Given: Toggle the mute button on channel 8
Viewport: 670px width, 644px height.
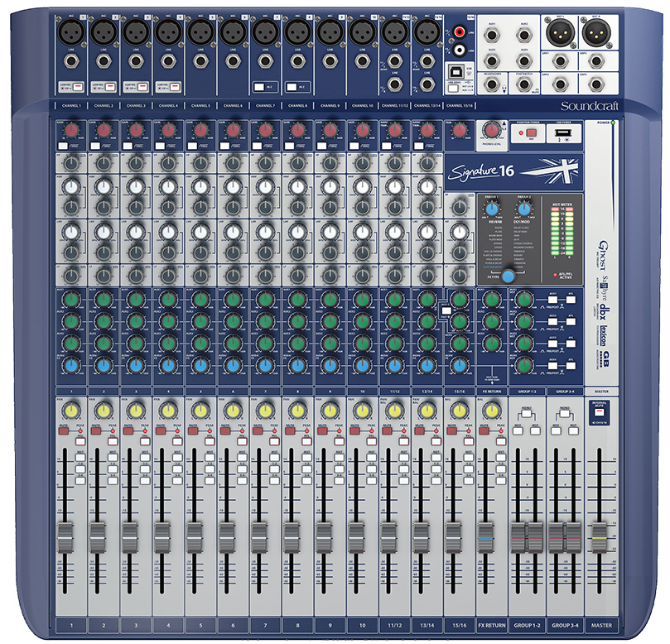Looking at the screenshot, I should [x=289, y=431].
